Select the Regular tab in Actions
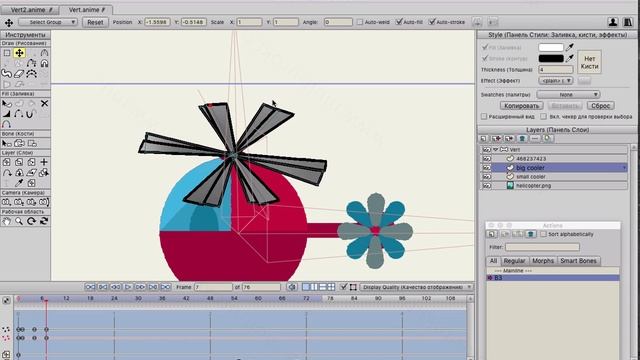 click(x=514, y=261)
